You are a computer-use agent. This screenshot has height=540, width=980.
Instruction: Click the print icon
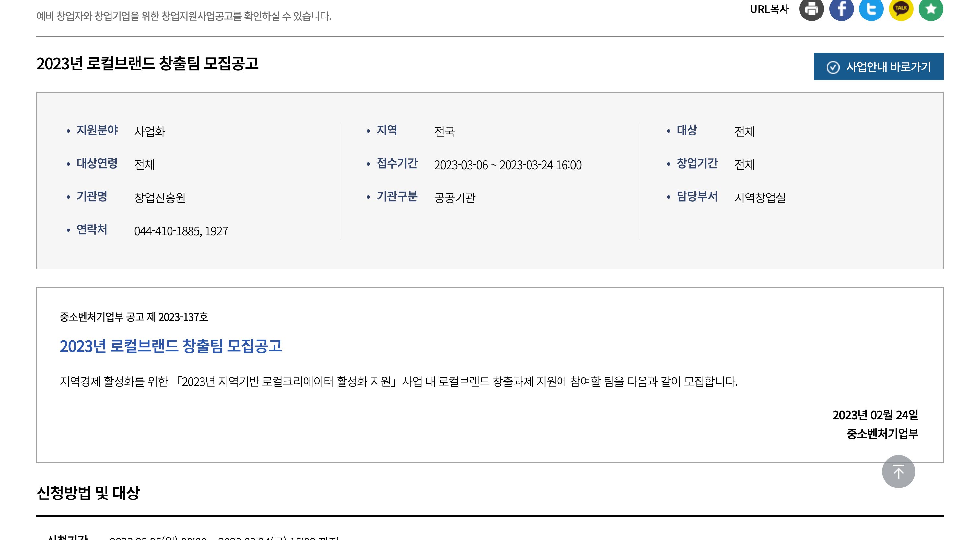coord(811,8)
